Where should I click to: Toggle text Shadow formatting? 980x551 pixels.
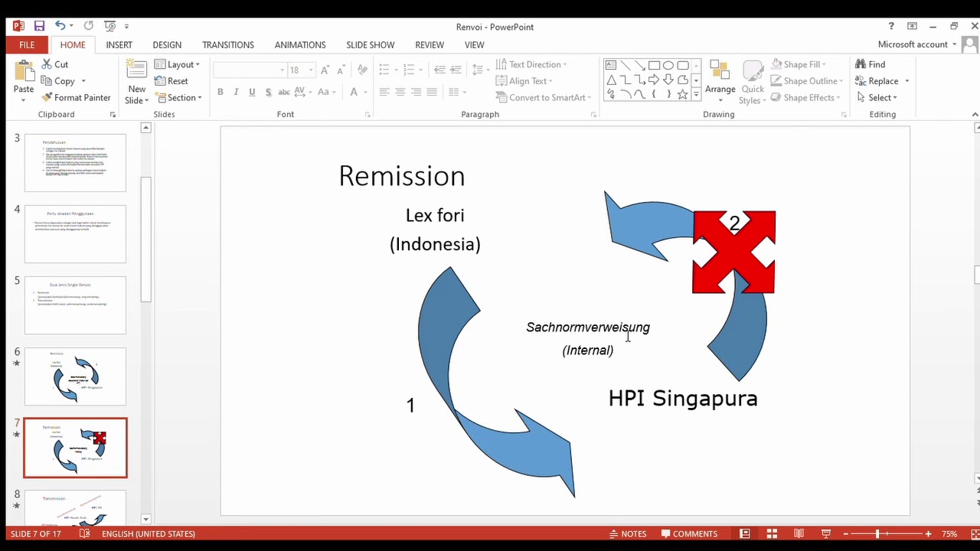(x=268, y=92)
